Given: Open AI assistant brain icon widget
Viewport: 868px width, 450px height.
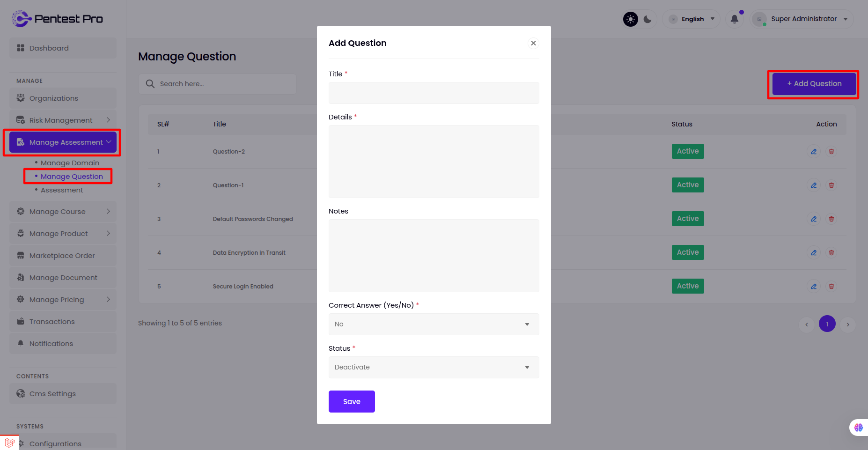Looking at the screenshot, I should point(858,427).
